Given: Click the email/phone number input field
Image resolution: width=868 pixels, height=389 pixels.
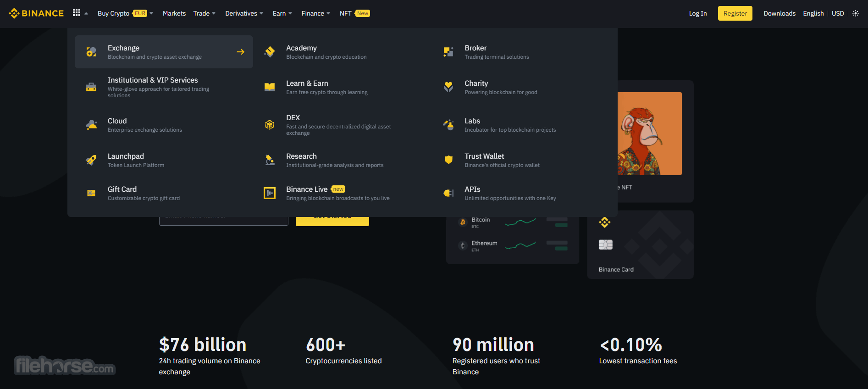Looking at the screenshot, I should [x=224, y=221].
